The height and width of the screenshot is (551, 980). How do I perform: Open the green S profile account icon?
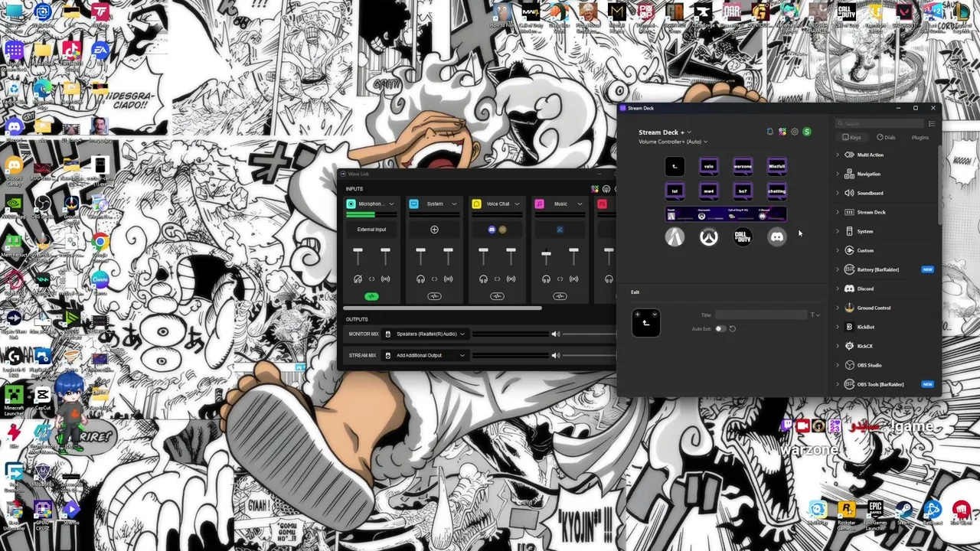point(807,132)
